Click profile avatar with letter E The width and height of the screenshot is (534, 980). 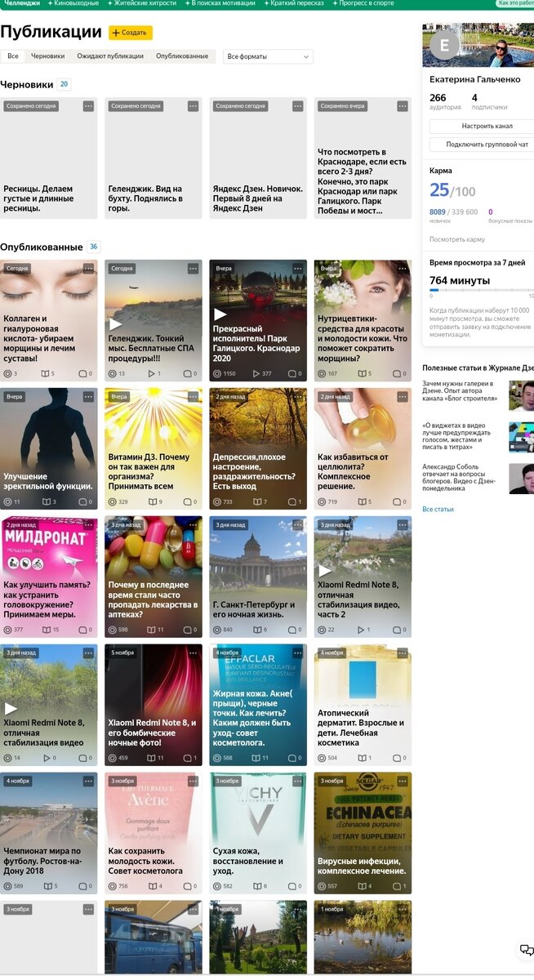(x=444, y=46)
